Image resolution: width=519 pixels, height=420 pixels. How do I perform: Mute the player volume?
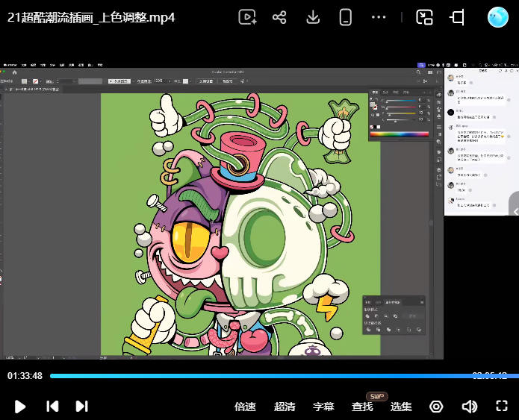[x=470, y=407]
